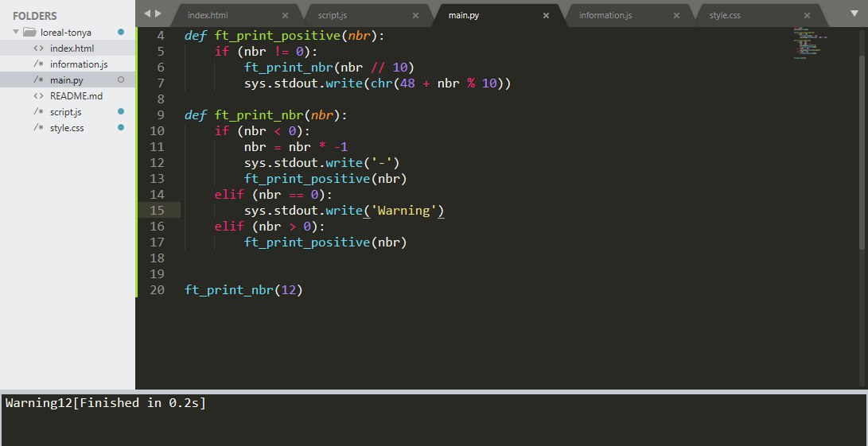Open style.css in the sidebar
Screen dimensions: 868x446
pos(67,128)
